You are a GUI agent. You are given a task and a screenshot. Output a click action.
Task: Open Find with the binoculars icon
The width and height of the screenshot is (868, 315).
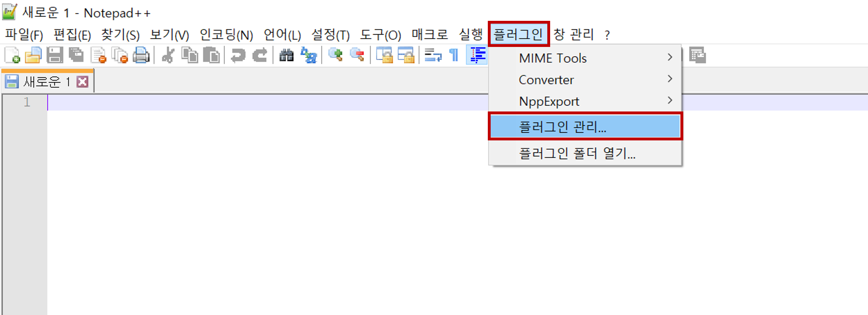click(287, 55)
